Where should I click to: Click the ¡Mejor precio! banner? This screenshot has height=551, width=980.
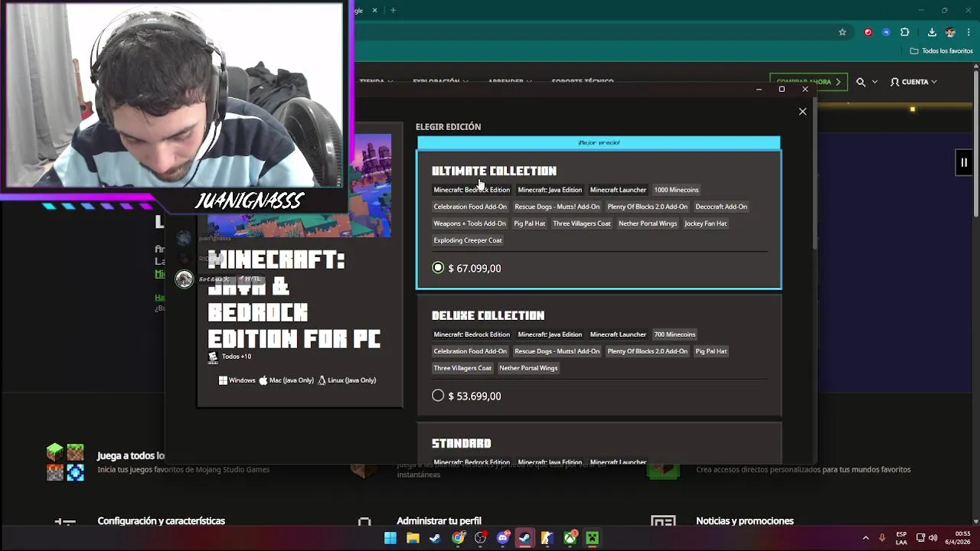point(599,142)
